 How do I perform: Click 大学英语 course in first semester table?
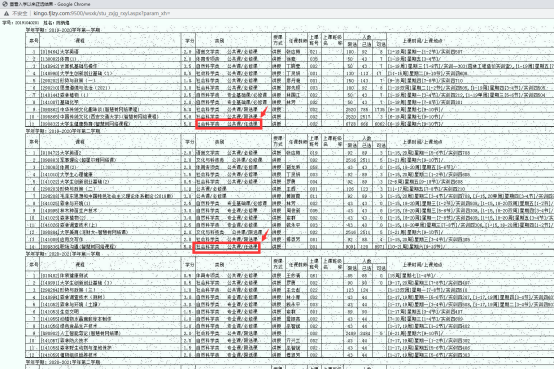tap(60, 52)
